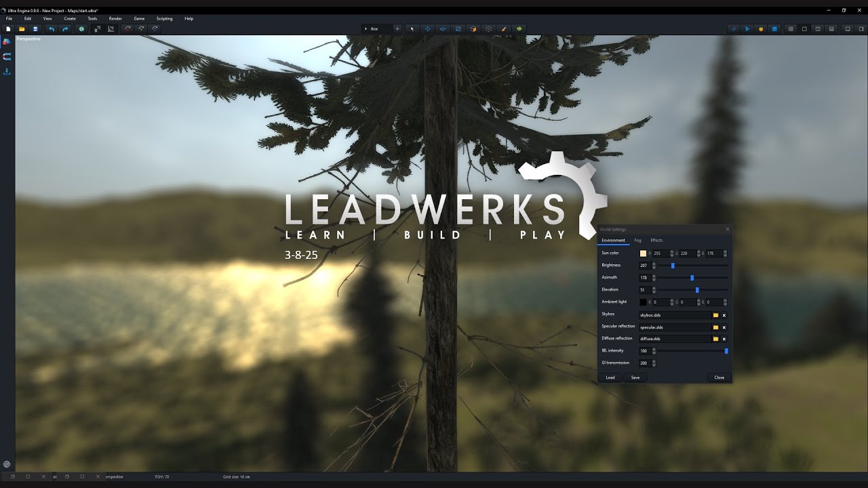Select the arrow selection tool

(x=412, y=29)
